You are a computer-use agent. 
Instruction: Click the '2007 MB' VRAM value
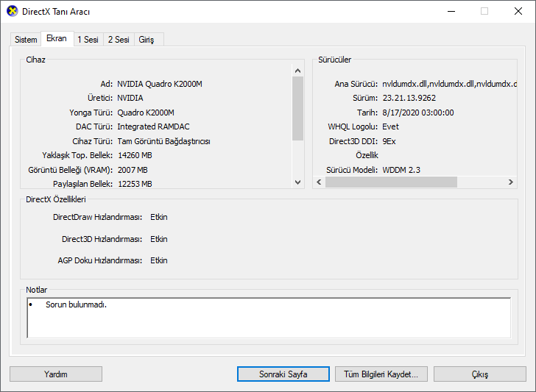(133, 170)
